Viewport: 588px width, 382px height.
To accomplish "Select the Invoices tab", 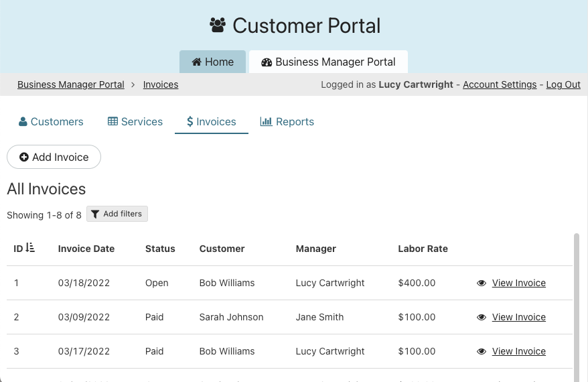I will pos(211,122).
